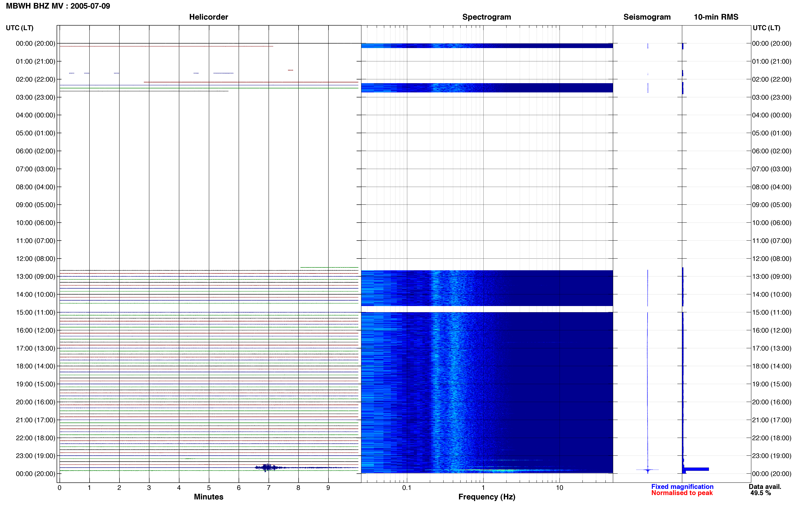Click the 5 tick label on the Minutes axis
Viewport: 812px width, 508px height.
tap(209, 488)
